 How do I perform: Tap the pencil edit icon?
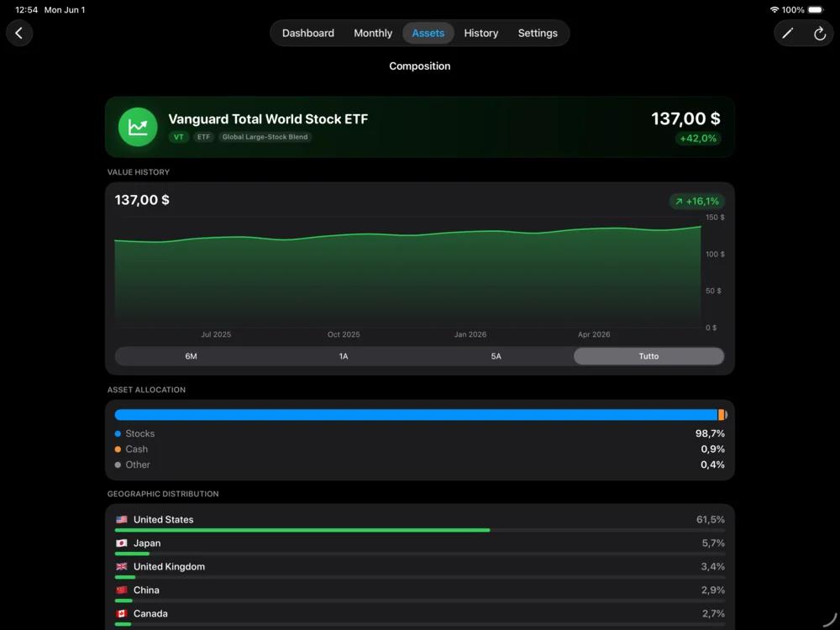(x=788, y=34)
